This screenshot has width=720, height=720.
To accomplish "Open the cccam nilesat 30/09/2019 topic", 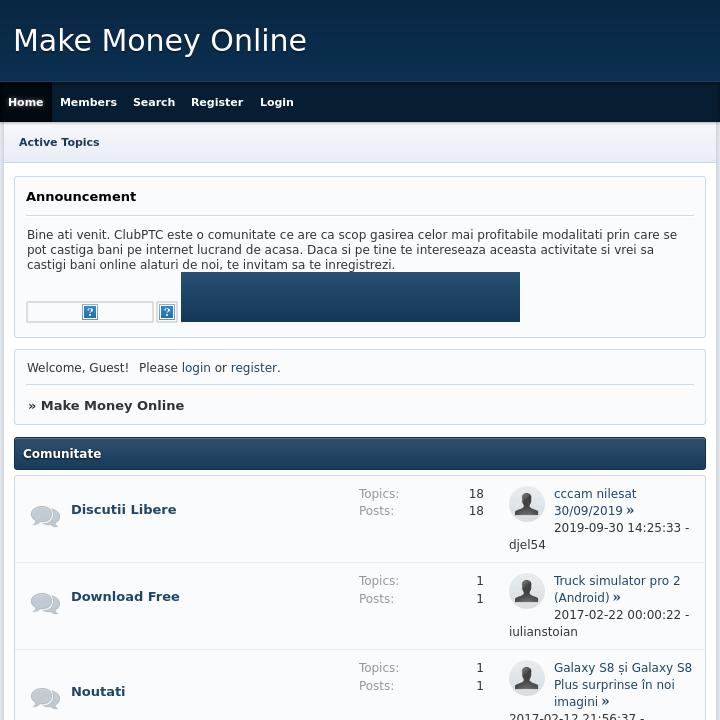I will [594, 502].
